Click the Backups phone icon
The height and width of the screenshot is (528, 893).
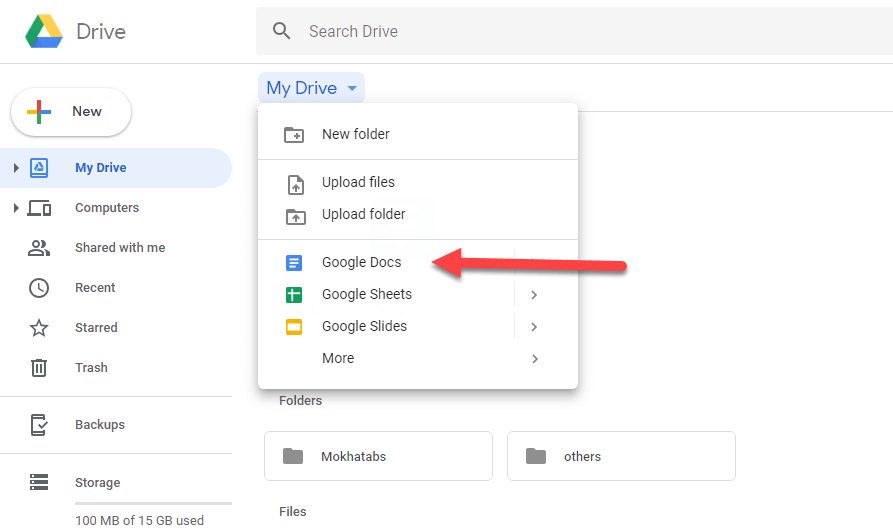click(39, 425)
